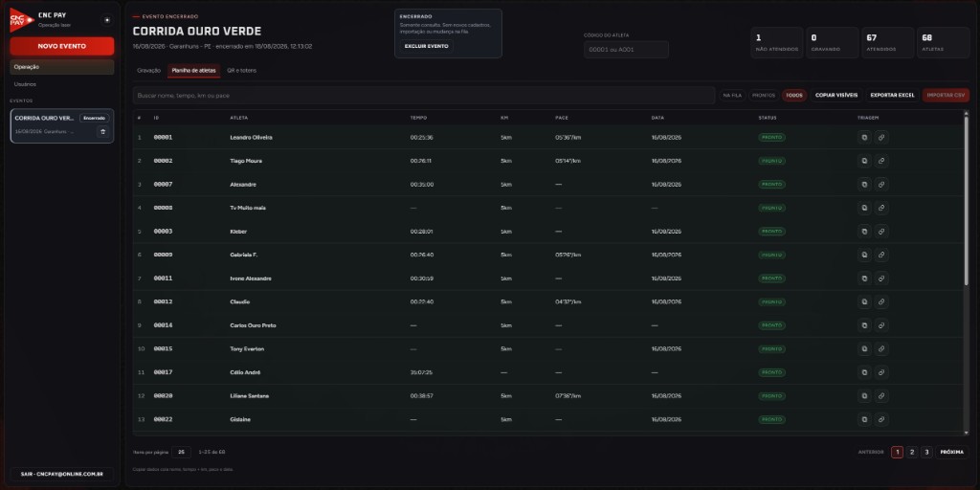Click the link icon for Tv Muito mais
980x490 pixels.
point(881,208)
